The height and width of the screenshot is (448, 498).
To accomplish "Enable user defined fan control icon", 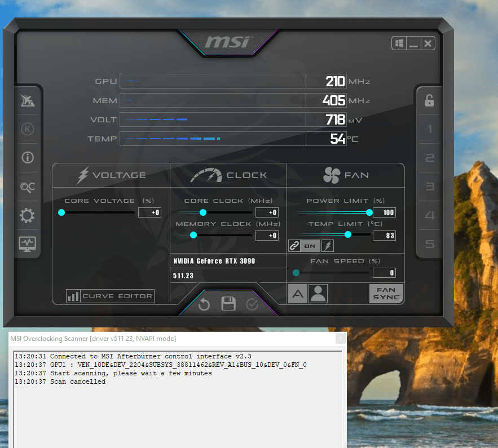I will point(318,294).
